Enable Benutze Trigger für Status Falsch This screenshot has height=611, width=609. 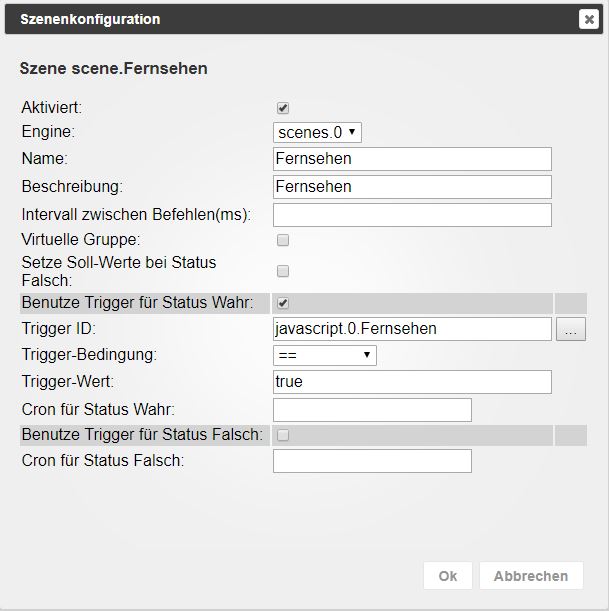(283, 435)
